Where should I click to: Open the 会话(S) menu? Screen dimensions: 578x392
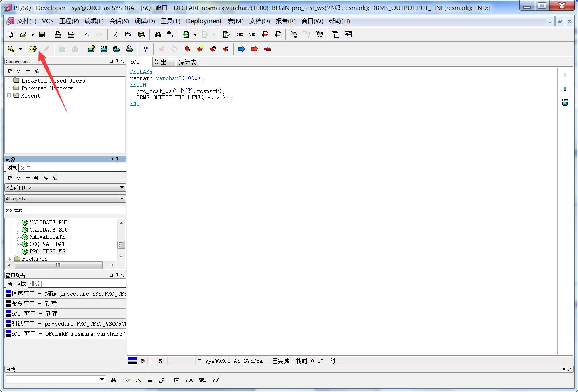[119, 21]
